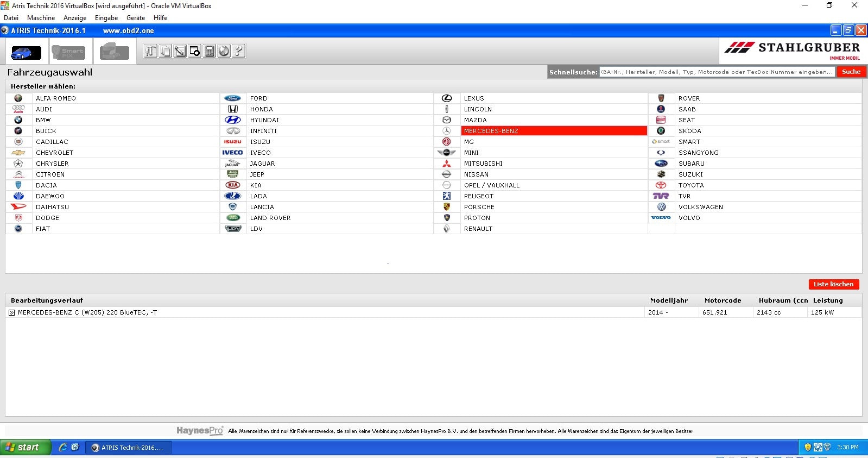Open the Datei menu
The image size is (868, 458).
tap(11, 18)
